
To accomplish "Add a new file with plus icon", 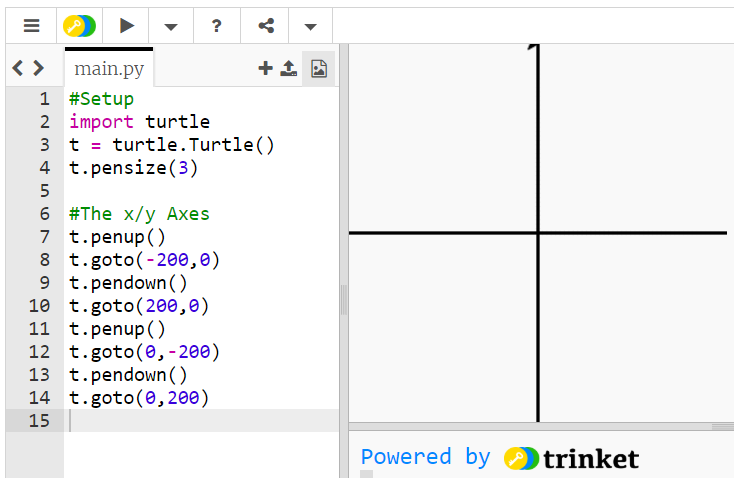I will click(265, 68).
